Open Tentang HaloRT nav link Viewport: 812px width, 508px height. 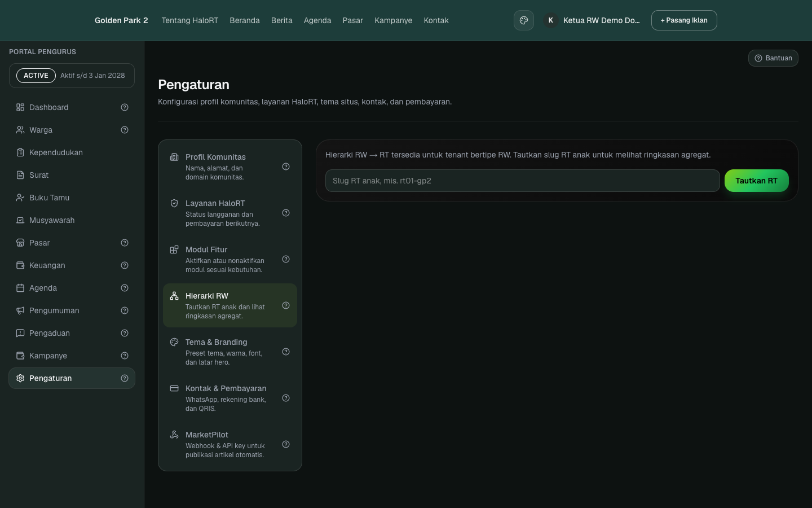pyautogui.click(x=190, y=20)
